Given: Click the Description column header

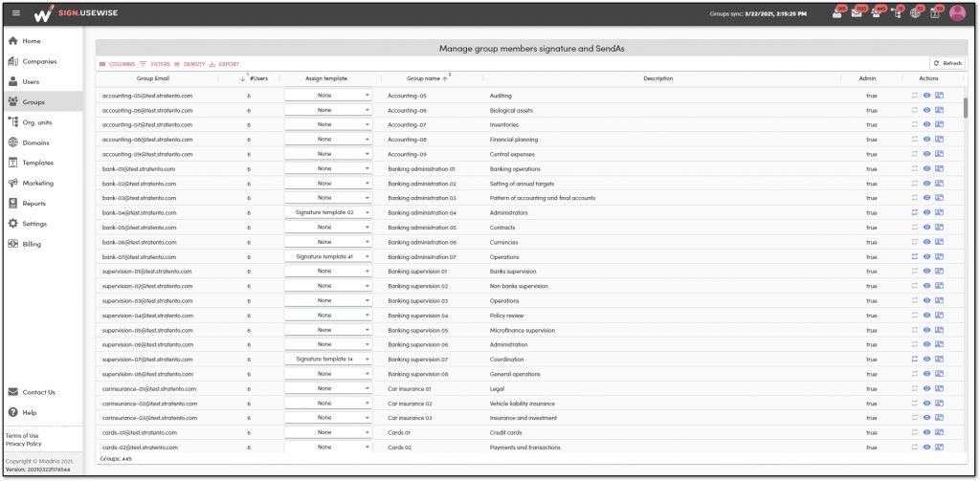Looking at the screenshot, I should click(658, 78).
